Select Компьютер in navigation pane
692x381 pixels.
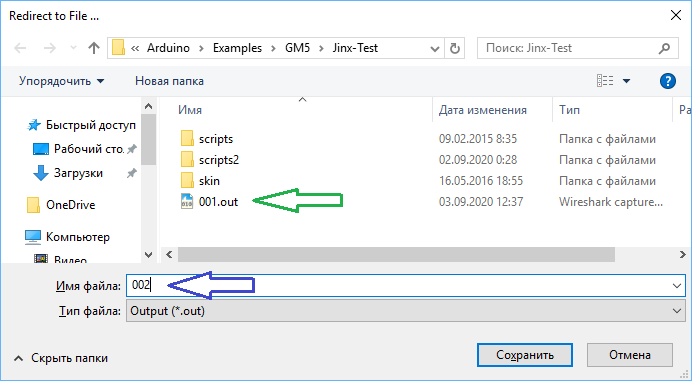point(68,237)
